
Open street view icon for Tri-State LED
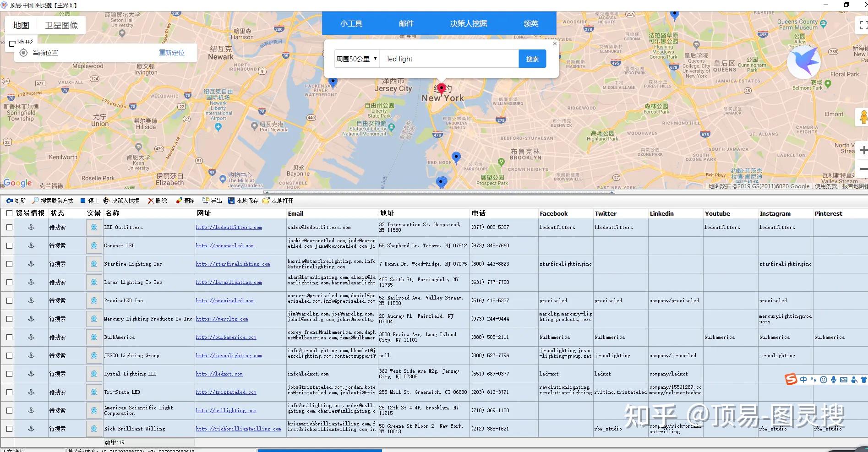click(94, 392)
